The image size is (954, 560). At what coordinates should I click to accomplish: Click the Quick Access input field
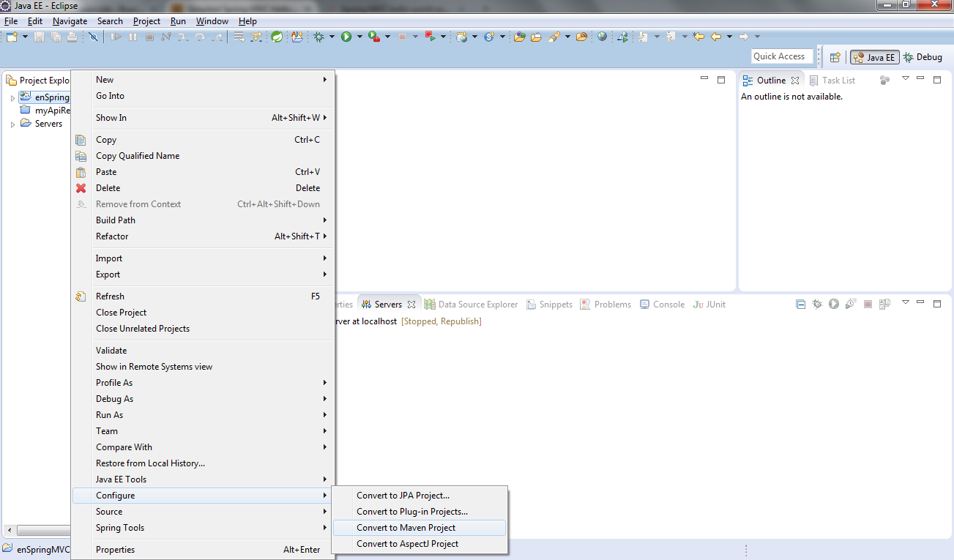click(782, 56)
